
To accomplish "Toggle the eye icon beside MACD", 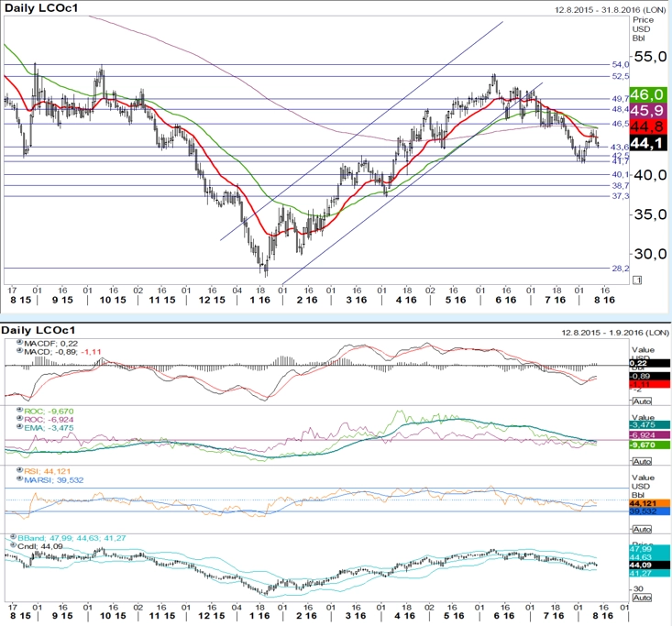I will (19, 350).
